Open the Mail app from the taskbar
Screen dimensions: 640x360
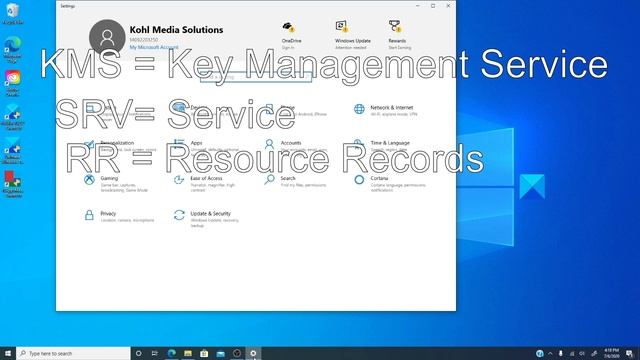tap(220, 353)
